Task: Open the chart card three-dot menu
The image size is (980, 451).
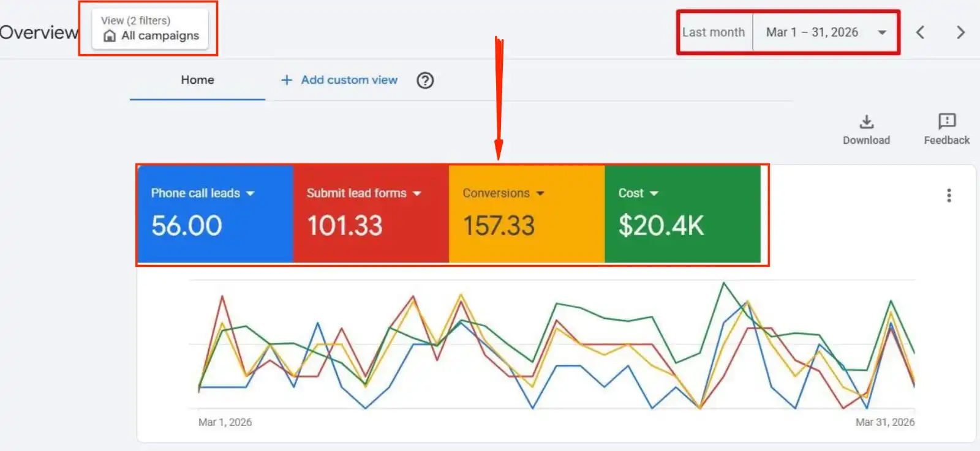Action: (949, 195)
